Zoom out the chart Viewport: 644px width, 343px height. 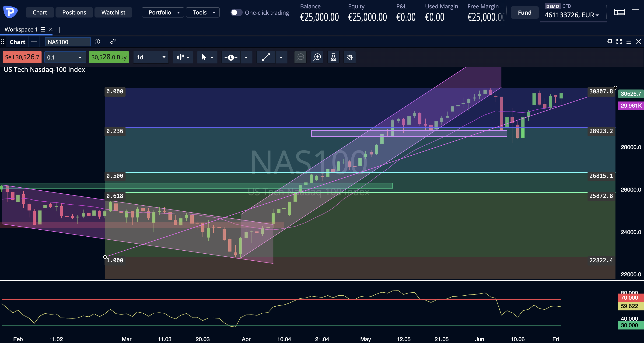pos(300,57)
